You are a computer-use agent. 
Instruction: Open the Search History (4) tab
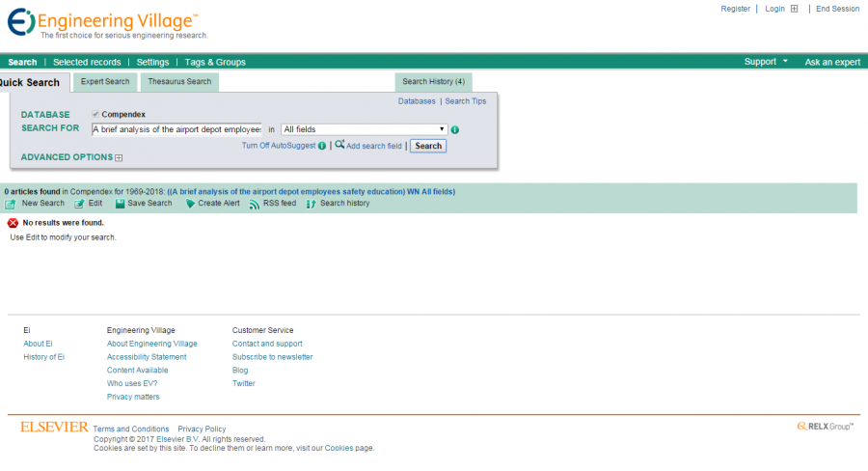[433, 81]
